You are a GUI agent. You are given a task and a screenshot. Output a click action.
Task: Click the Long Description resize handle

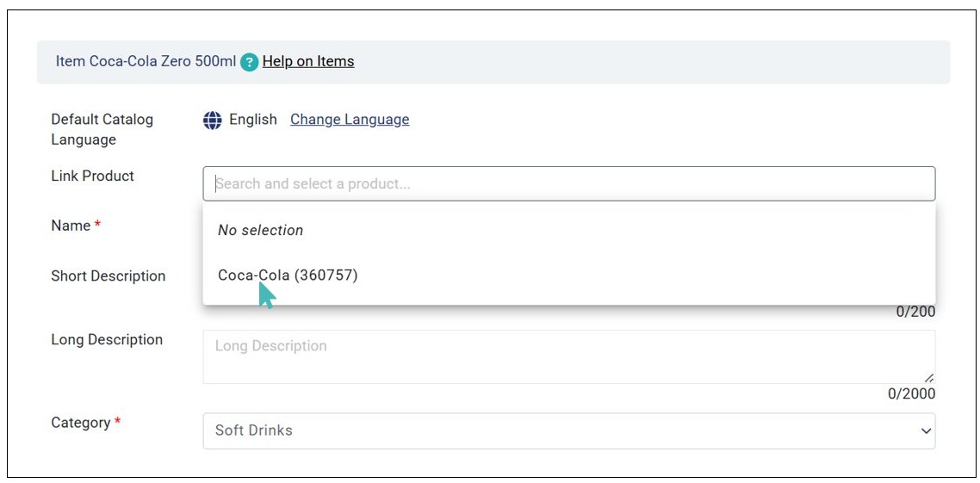(928, 377)
